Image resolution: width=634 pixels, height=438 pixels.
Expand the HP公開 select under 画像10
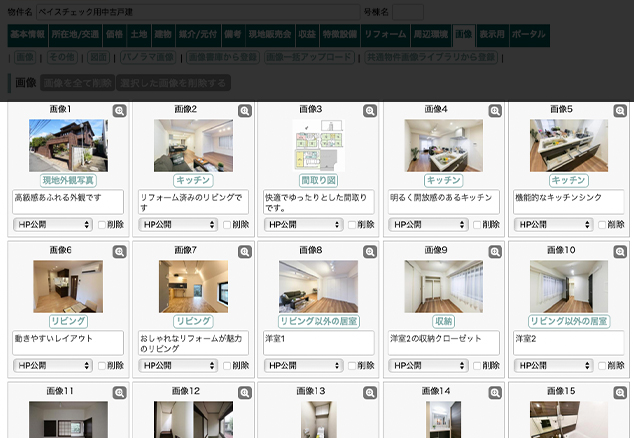click(554, 366)
